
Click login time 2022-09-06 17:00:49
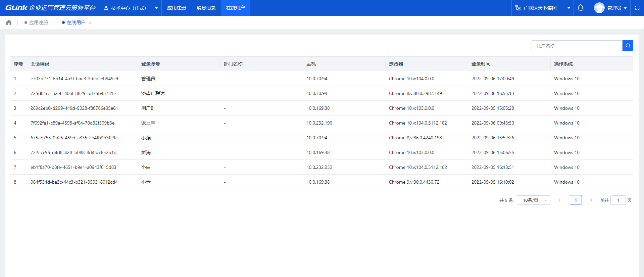[x=493, y=79]
